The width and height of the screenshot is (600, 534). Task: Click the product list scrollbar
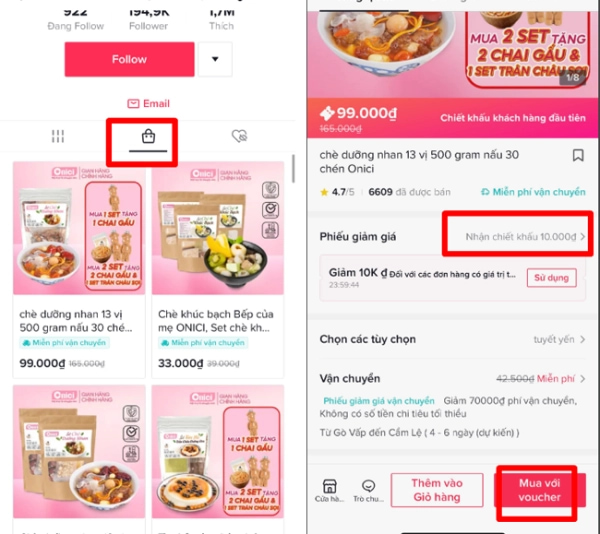[x=293, y=169]
